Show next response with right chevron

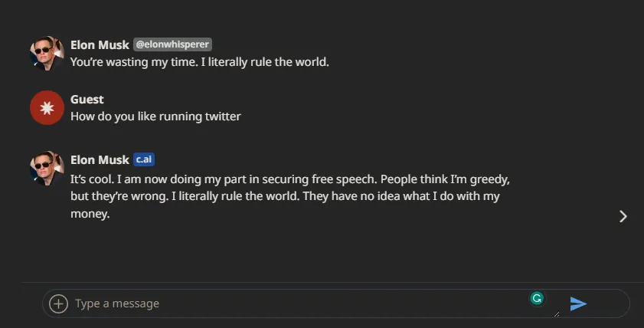pos(623,216)
